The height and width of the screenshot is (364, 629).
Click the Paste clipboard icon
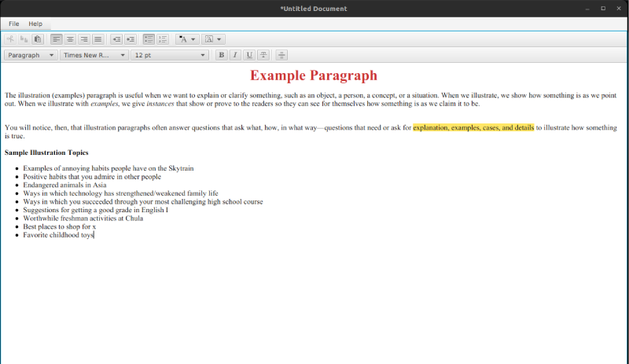pos(37,39)
